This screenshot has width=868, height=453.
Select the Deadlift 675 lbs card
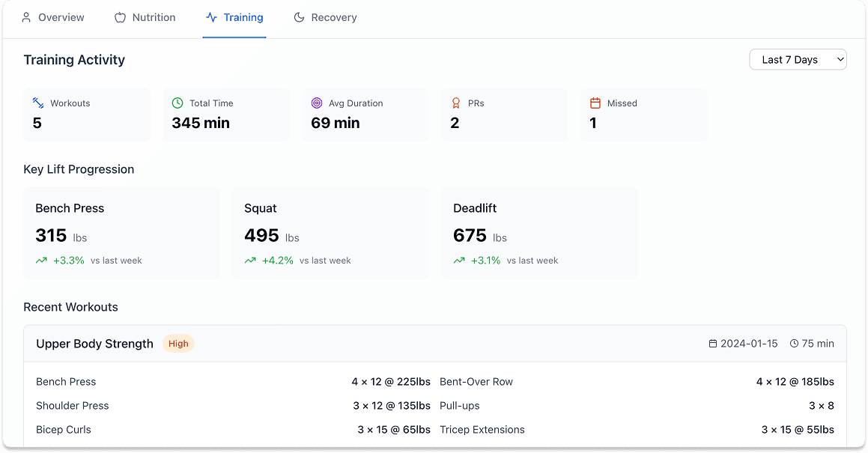click(x=539, y=233)
